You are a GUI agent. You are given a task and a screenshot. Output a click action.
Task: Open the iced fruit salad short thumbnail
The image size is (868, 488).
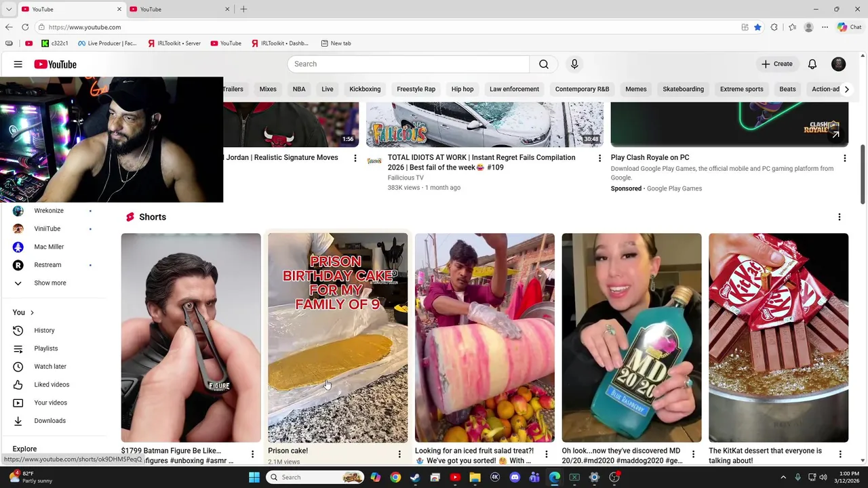tap(485, 338)
